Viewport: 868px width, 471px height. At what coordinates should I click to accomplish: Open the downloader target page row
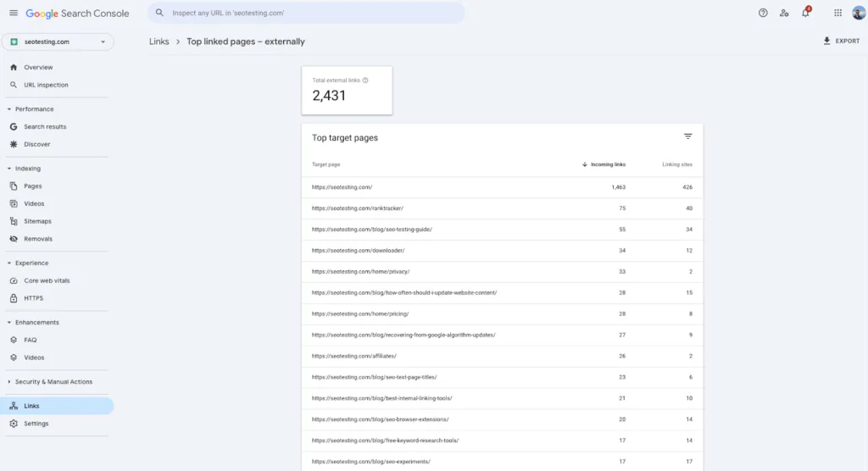(502, 250)
